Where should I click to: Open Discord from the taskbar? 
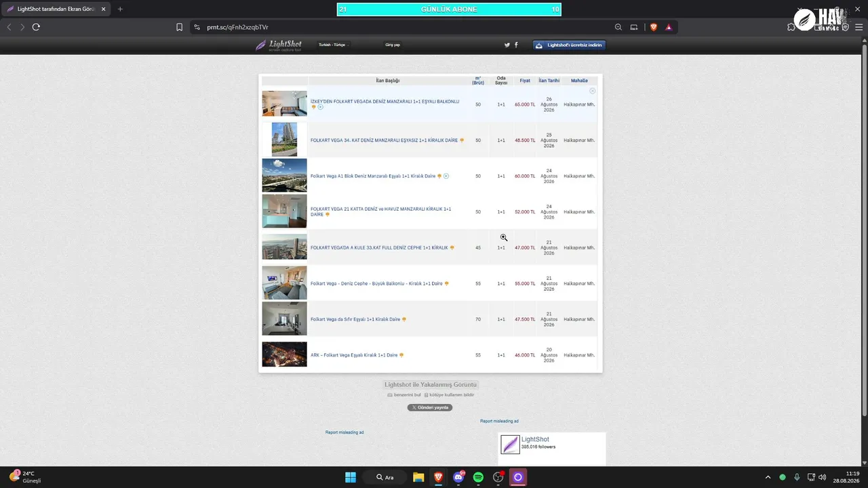click(458, 477)
